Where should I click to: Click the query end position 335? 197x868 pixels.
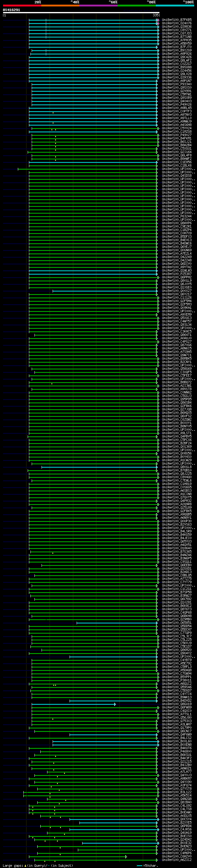[x=155, y=15]
